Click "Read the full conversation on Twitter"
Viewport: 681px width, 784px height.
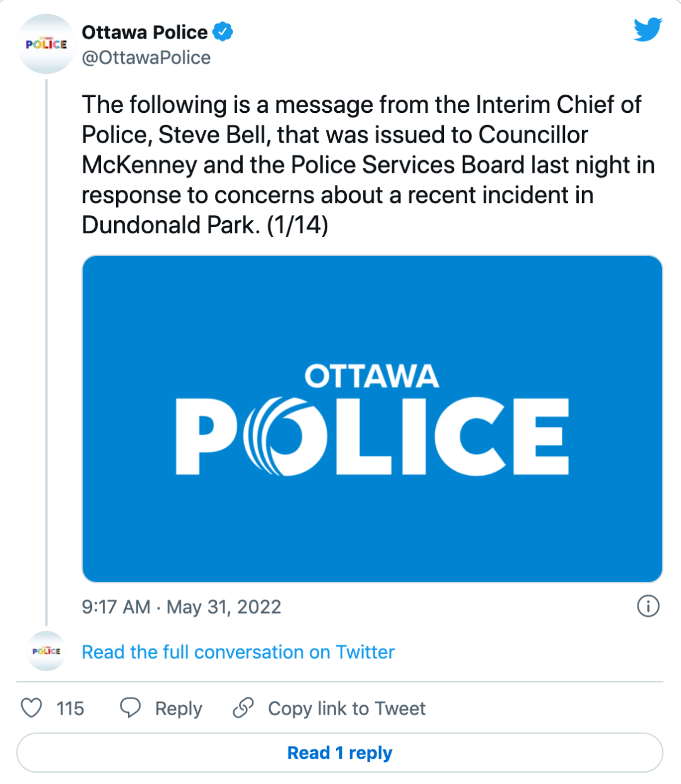click(x=238, y=652)
